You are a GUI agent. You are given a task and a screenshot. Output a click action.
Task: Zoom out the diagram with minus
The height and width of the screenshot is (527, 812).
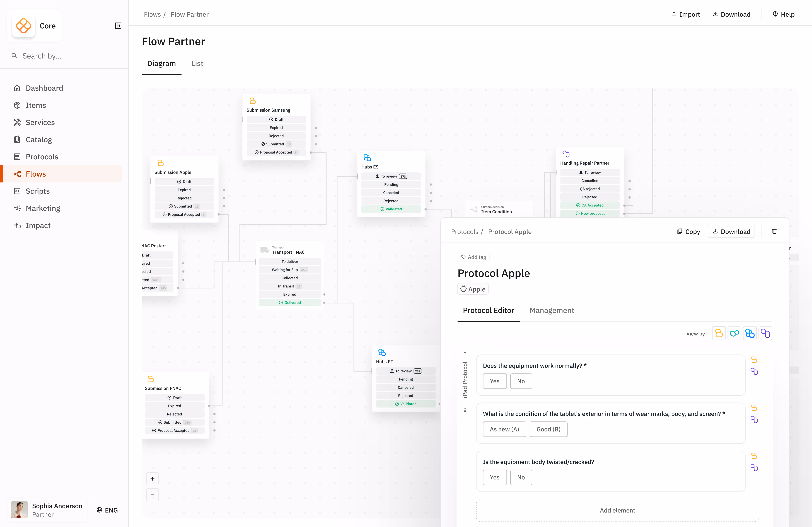tap(153, 495)
